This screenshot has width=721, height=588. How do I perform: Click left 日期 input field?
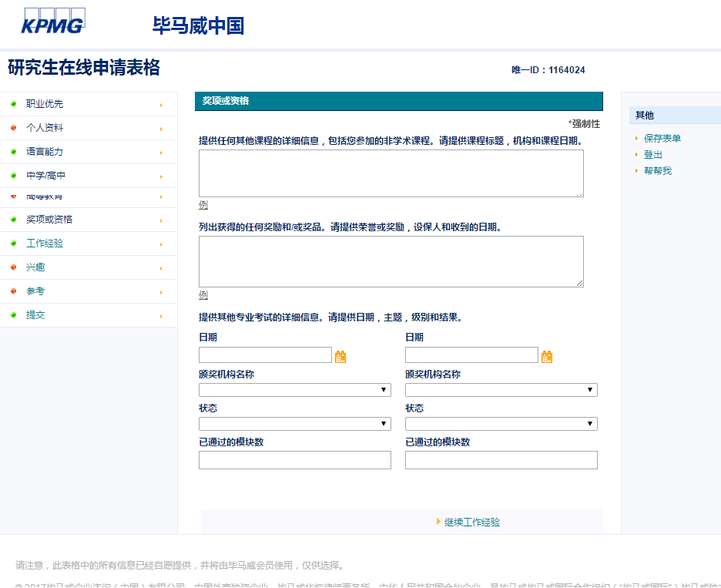click(265, 354)
